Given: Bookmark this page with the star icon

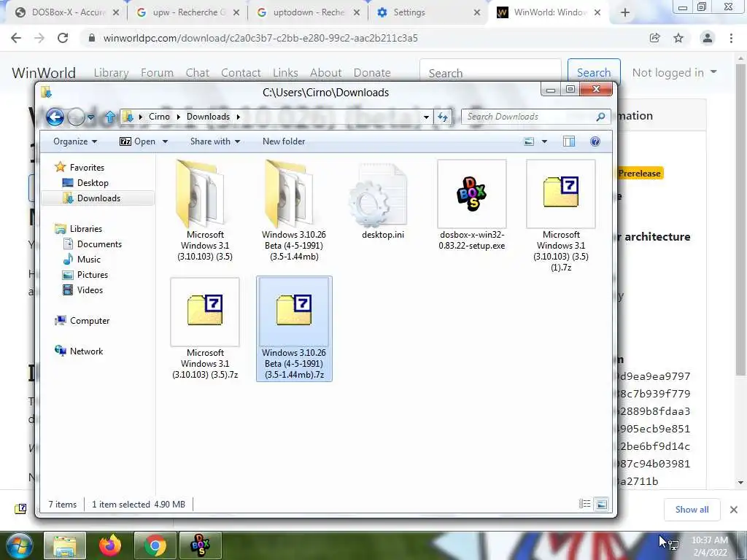Looking at the screenshot, I should 678,38.
